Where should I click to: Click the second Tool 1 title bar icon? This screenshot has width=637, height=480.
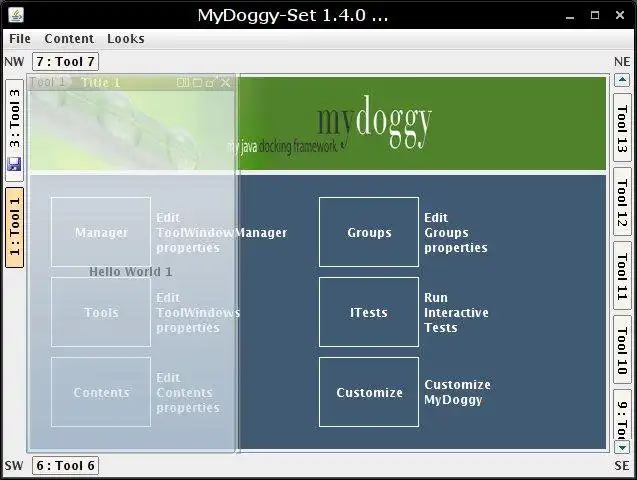pos(197,83)
